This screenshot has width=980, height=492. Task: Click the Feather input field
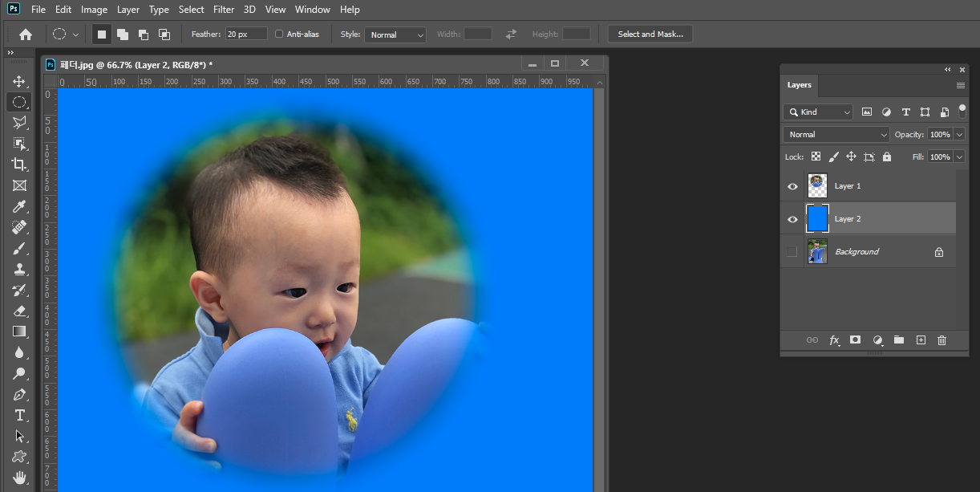[x=246, y=35]
